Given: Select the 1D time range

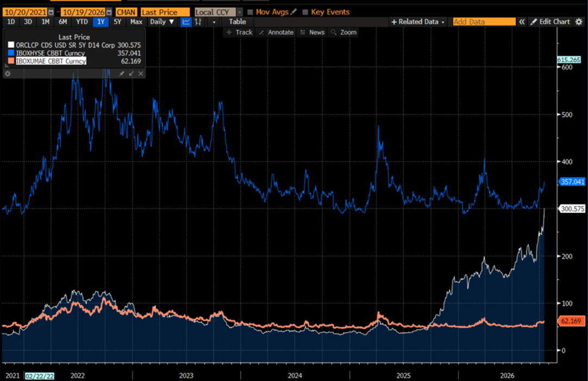Looking at the screenshot, I should pyautogui.click(x=11, y=22).
